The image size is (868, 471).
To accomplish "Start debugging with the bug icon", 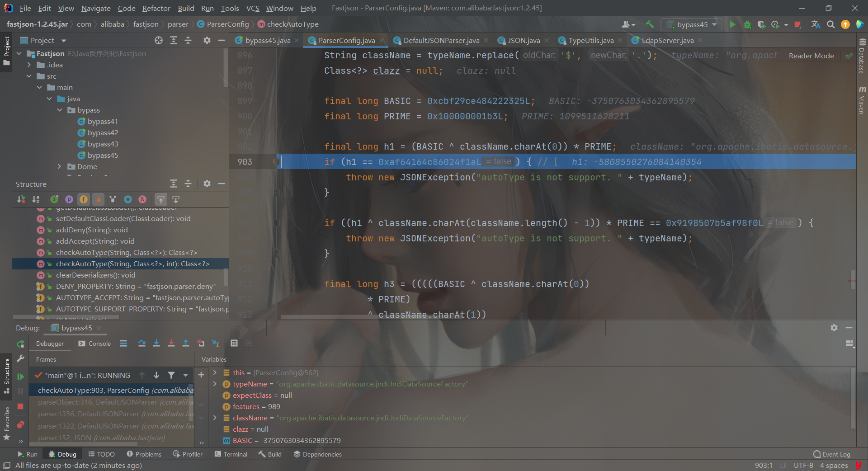I will pos(747,24).
